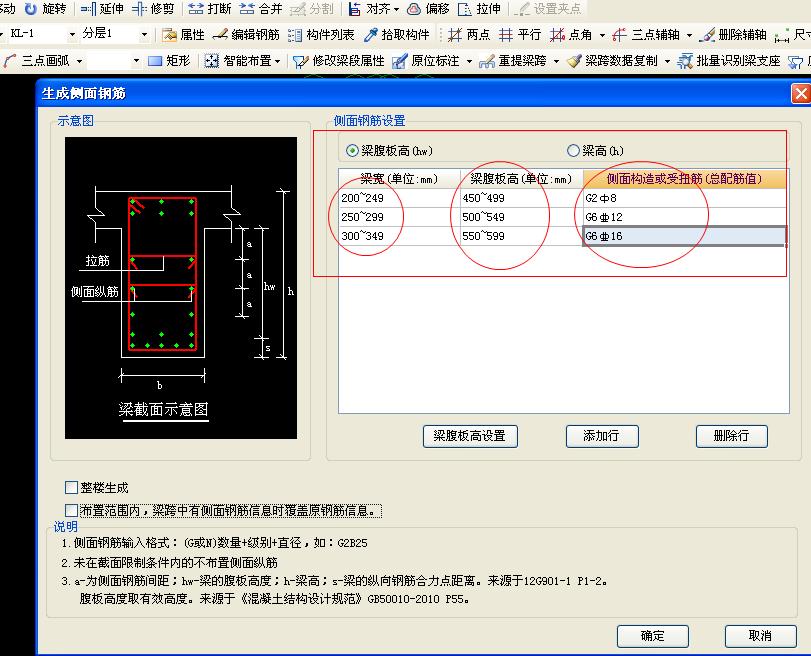
Task: Expand the 对齐 dropdown arrow
Action: point(397,9)
